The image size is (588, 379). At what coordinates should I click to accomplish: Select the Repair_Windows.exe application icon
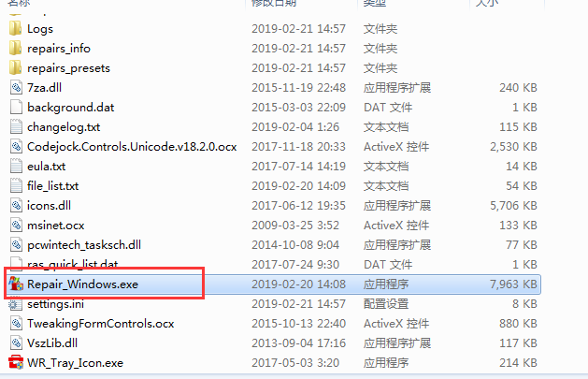[16, 284]
